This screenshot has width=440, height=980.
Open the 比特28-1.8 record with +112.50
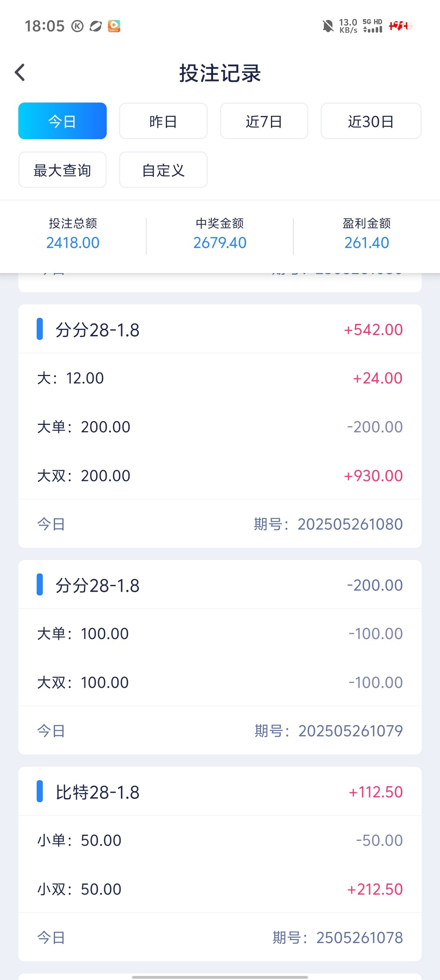pyautogui.click(x=220, y=792)
